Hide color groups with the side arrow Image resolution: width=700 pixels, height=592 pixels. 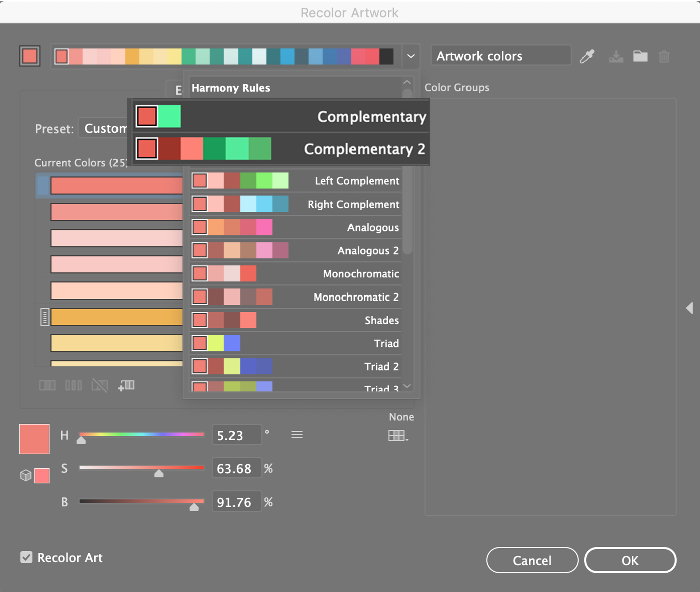[689, 308]
